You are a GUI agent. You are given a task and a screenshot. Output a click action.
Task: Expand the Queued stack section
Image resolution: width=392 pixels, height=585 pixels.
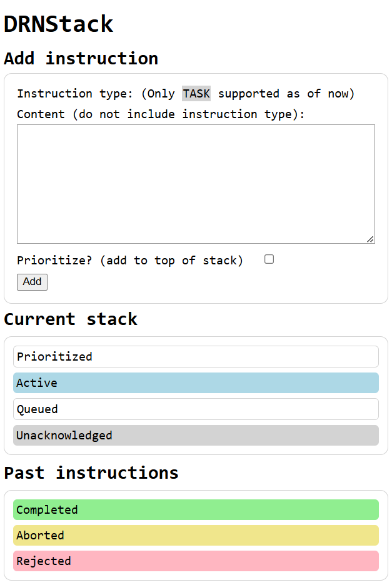pos(196,409)
